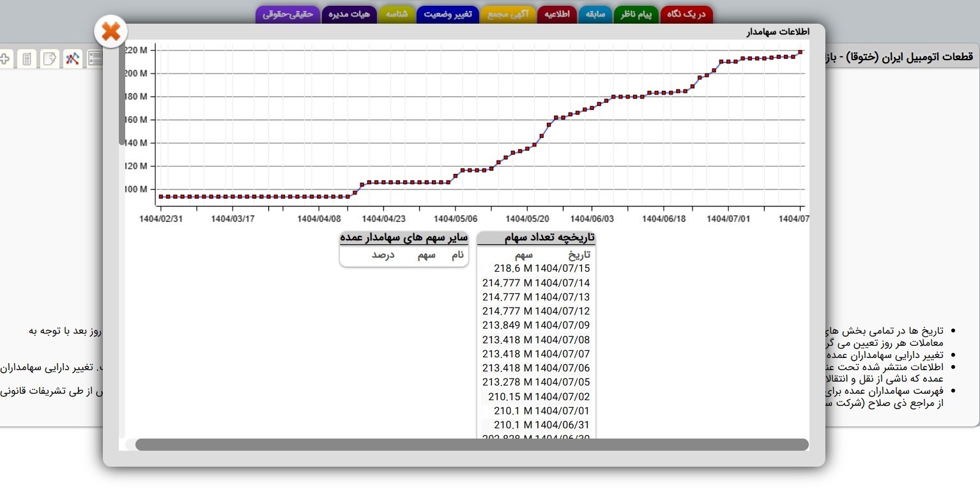Click the vertical scrollbar on popup's left edge
Screen dimensions: 980x498
pos(122,96)
